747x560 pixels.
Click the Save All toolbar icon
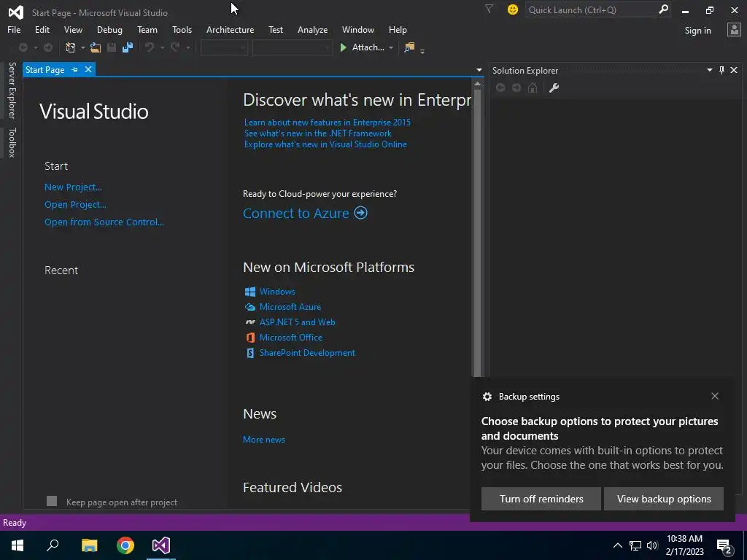(128, 47)
